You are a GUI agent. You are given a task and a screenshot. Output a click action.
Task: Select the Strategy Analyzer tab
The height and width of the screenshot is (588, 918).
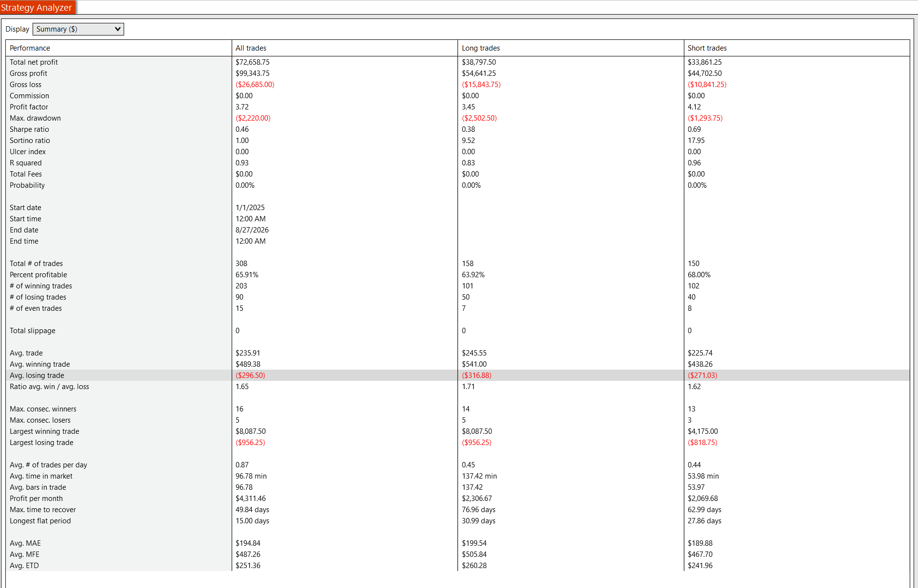37,7
